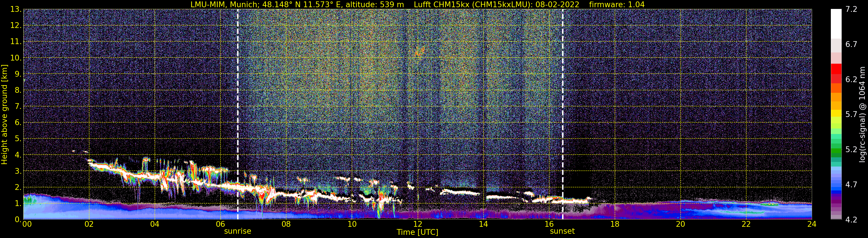Viewport: 868px width, 238px height.
Task: Click the time axis tick label '08'
Action: [x=286, y=224]
